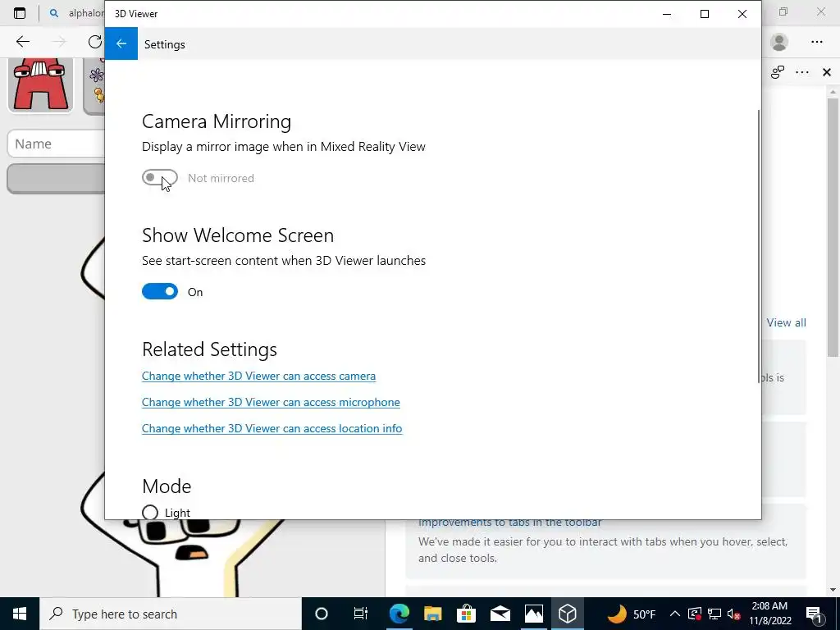Close the Edge sidebar pane
The width and height of the screenshot is (840, 630).
click(x=827, y=72)
